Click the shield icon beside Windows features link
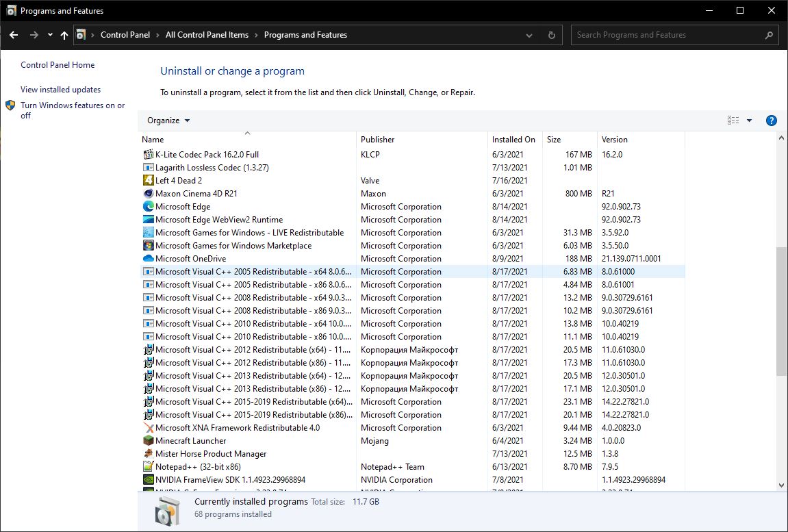The height and width of the screenshot is (532, 788). click(x=10, y=105)
